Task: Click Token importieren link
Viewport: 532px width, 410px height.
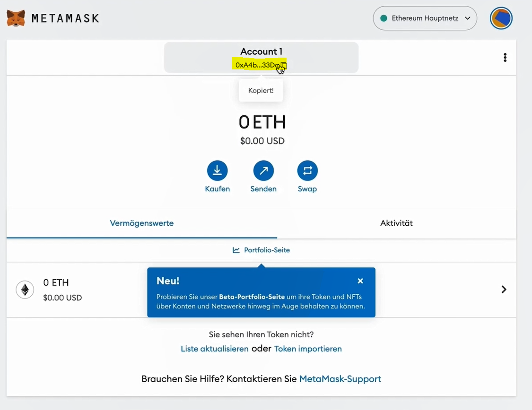Action: tap(308, 349)
